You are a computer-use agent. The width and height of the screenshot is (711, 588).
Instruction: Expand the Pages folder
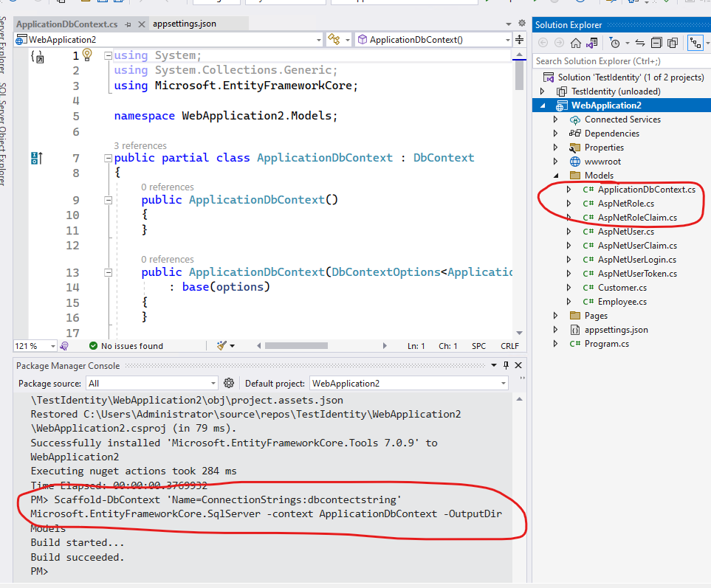pyautogui.click(x=555, y=316)
